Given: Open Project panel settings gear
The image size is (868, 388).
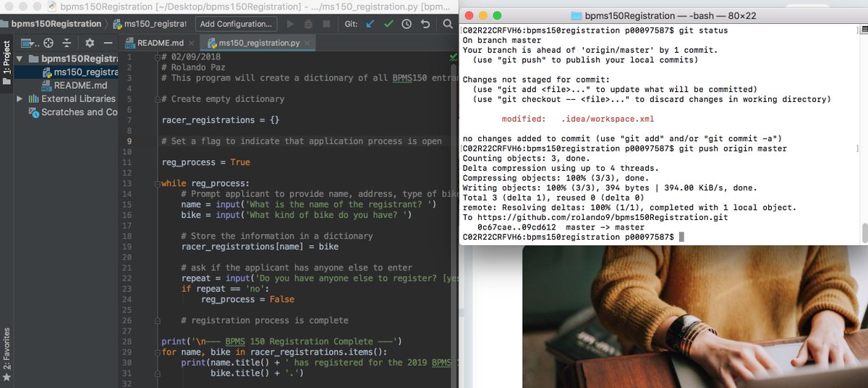Looking at the screenshot, I should 90,43.
